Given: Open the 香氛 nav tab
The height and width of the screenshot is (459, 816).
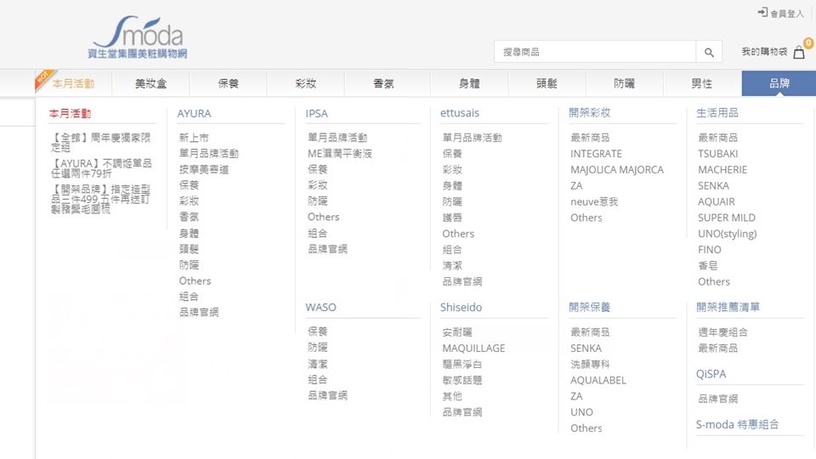Looking at the screenshot, I should coord(384,83).
